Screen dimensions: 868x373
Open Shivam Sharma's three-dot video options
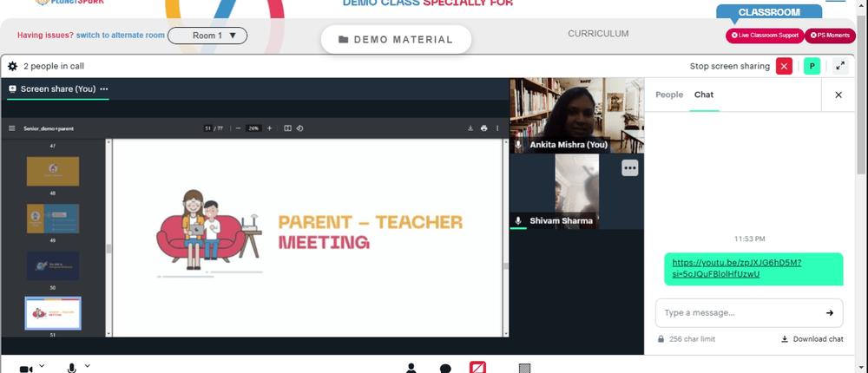pos(630,168)
